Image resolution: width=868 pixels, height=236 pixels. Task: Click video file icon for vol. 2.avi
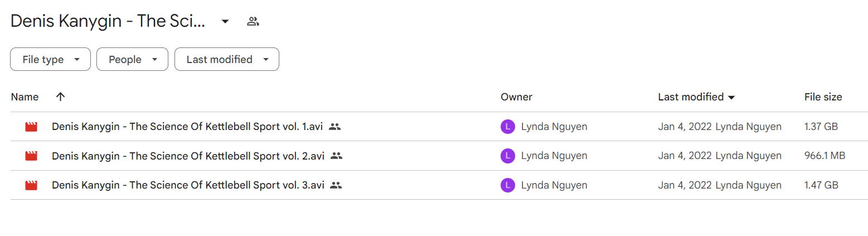point(31,156)
